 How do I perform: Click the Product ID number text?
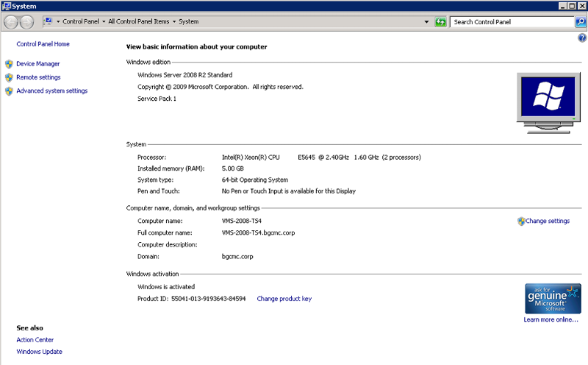[x=209, y=299]
